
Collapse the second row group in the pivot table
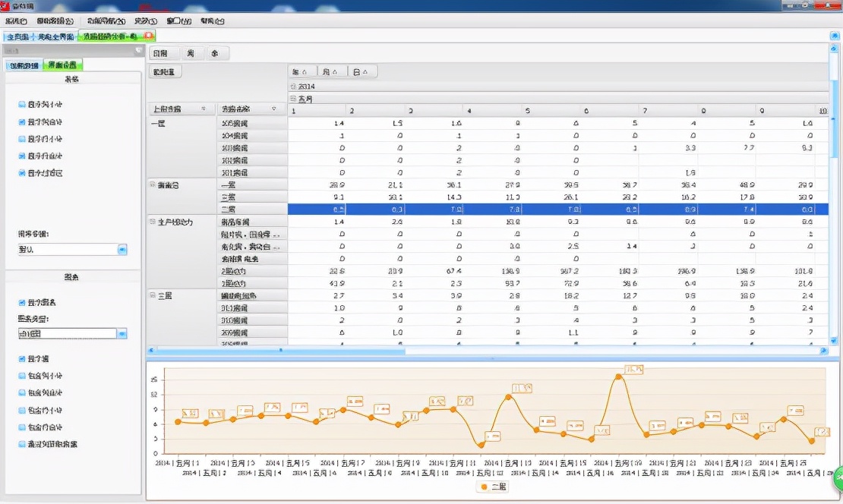click(x=153, y=185)
